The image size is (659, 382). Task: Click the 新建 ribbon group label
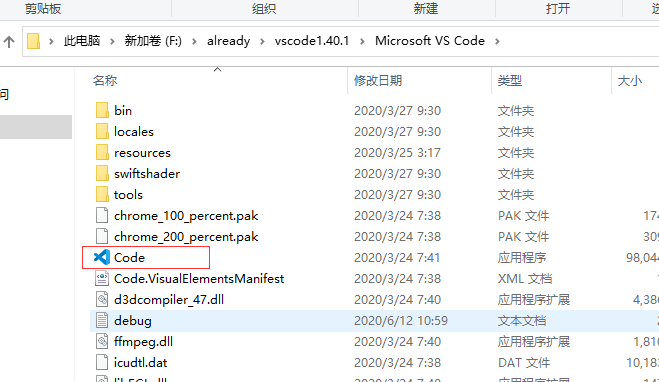click(426, 8)
